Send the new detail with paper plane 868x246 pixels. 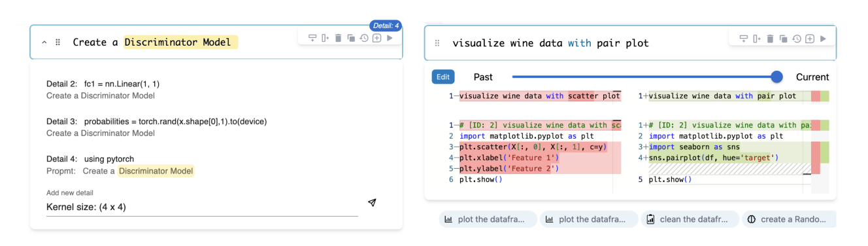click(x=372, y=203)
